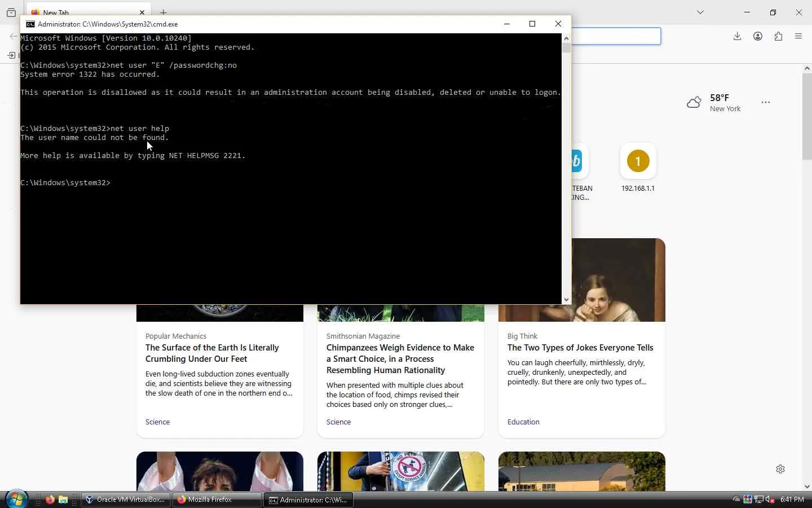Image resolution: width=812 pixels, height=508 pixels.
Task: Open the Firefox hamburger application menu
Action: pos(798,36)
